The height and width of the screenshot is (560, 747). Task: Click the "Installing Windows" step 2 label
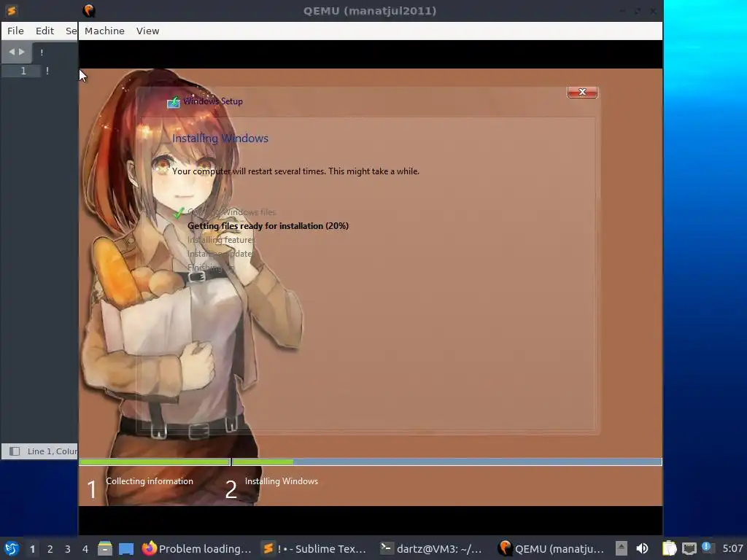281,481
